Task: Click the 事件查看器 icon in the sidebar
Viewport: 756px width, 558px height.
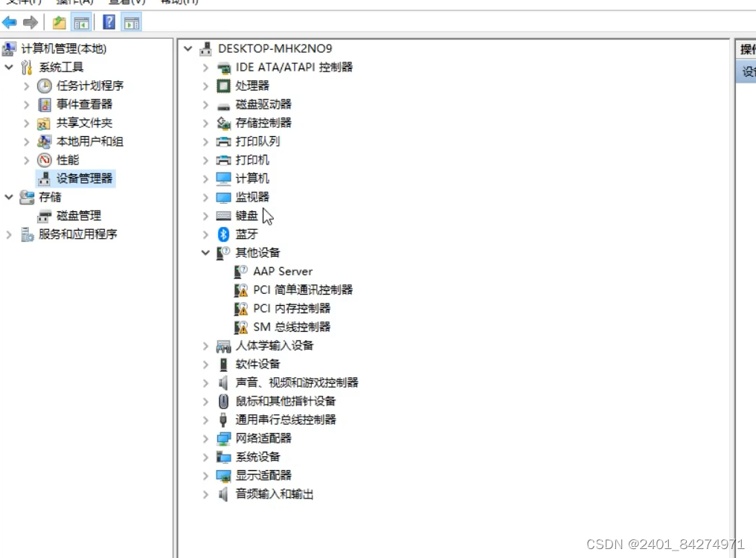Action: [x=45, y=104]
